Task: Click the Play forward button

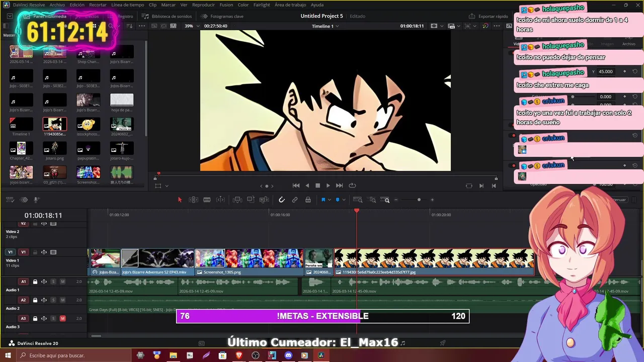Action: (x=328, y=186)
